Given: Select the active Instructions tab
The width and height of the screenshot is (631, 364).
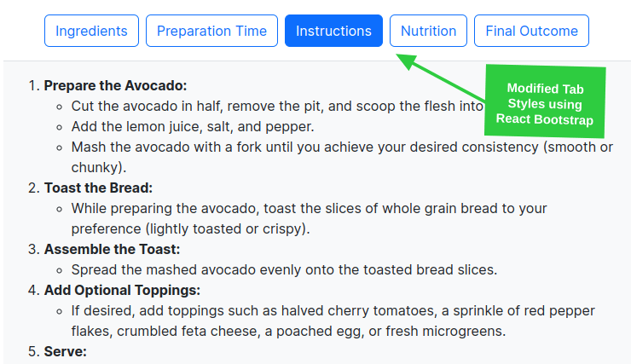Looking at the screenshot, I should (x=333, y=32).
